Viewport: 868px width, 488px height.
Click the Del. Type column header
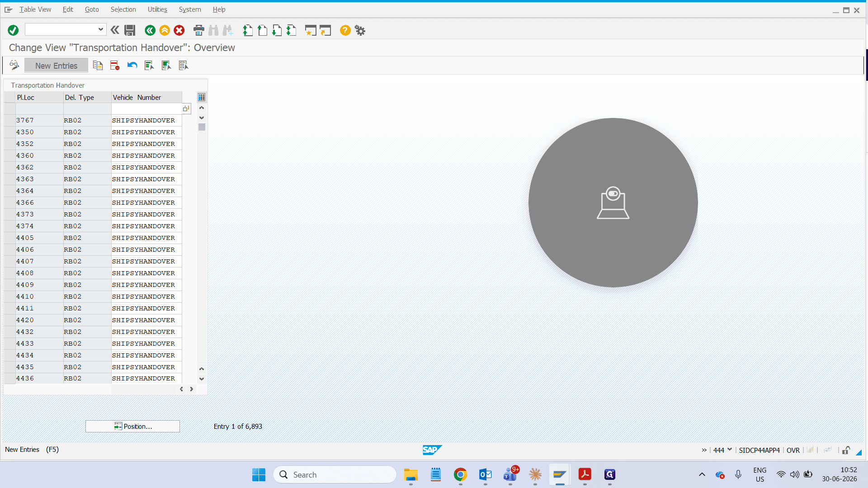87,97
